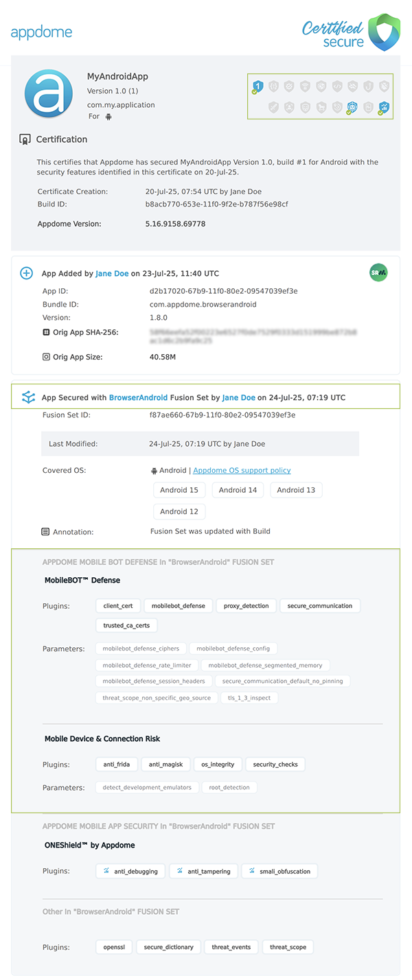Click the appdome logo in header
412x980 pixels.
41,32
